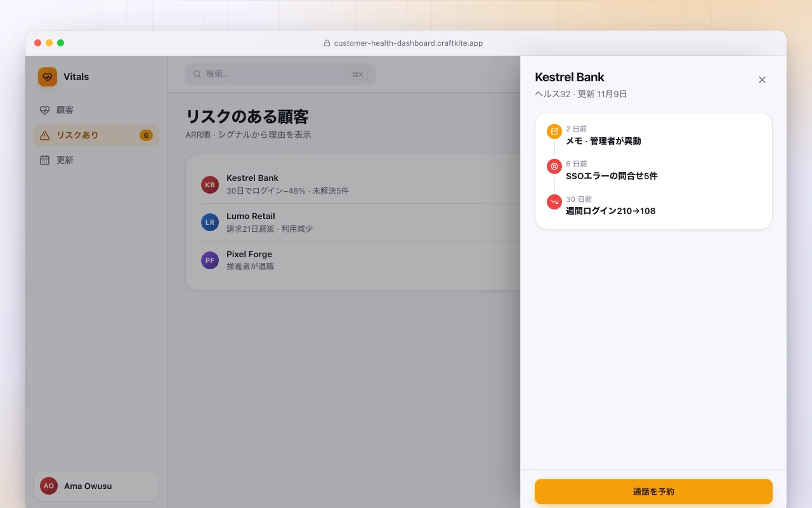This screenshot has width=812, height=508.
Task: Click the 推進者が退職 text
Action: pyautogui.click(x=250, y=267)
